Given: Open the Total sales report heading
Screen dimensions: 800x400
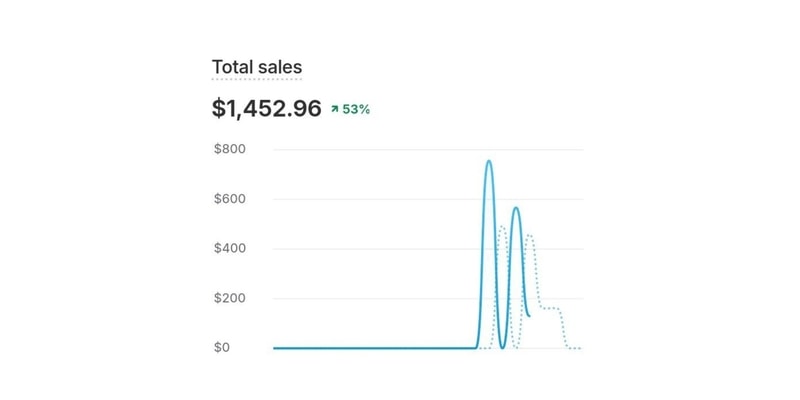Looking at the screenshot, I should [257, 67].
